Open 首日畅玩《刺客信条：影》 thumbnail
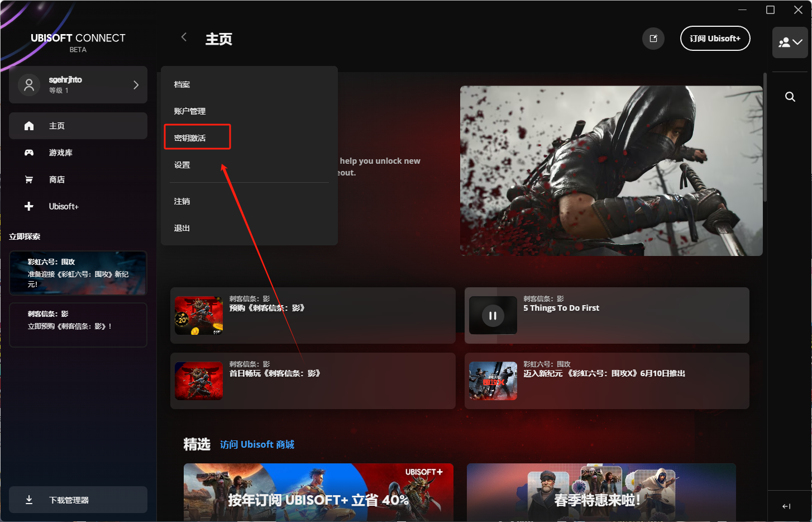 (x=199, y=381)
